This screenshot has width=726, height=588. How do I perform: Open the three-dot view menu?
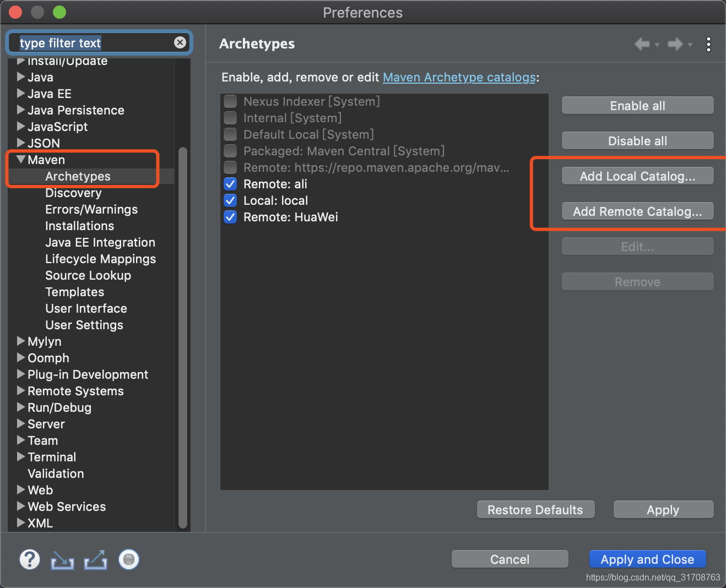pos(708,44)
